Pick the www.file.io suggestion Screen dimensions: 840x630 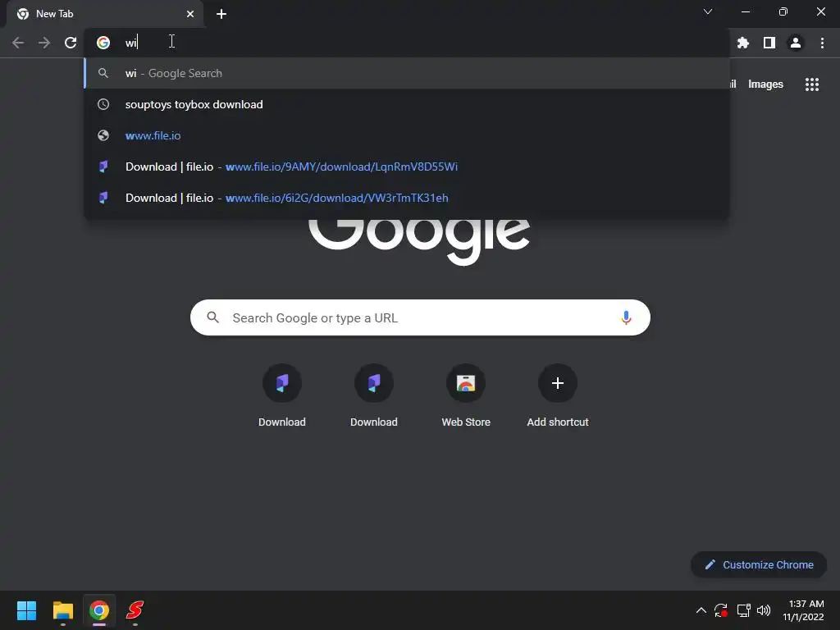pos(407,135)
